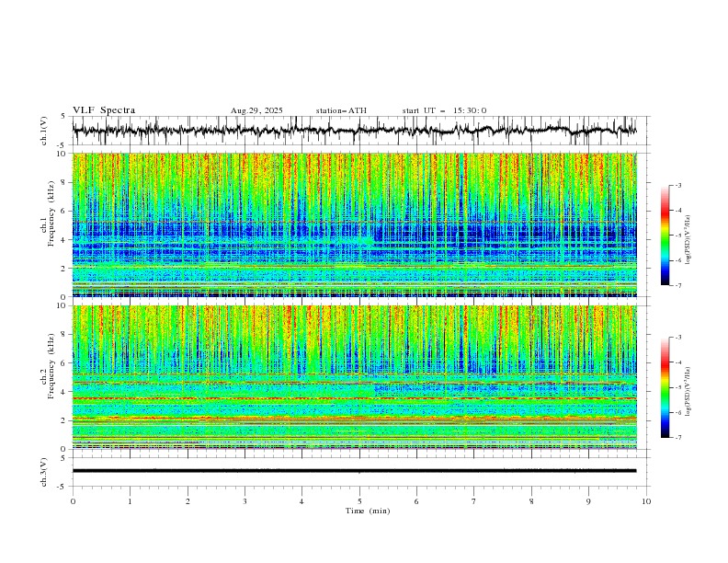Click the ch.1 waveform trace
This screenshot has width=728, height=563.
point(354,131)
